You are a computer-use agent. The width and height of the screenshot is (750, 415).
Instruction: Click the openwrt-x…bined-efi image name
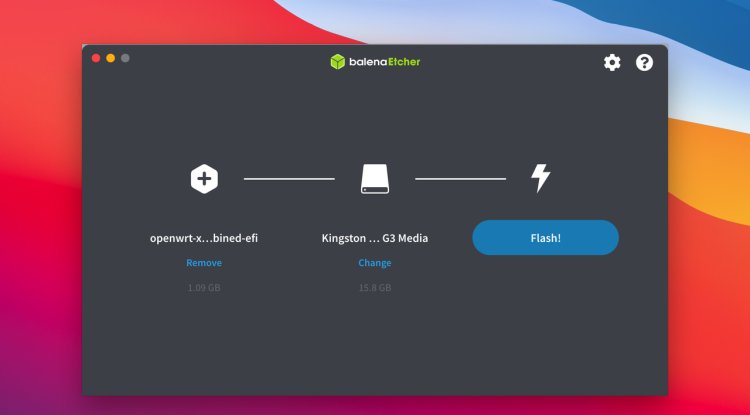click(204, 238)
